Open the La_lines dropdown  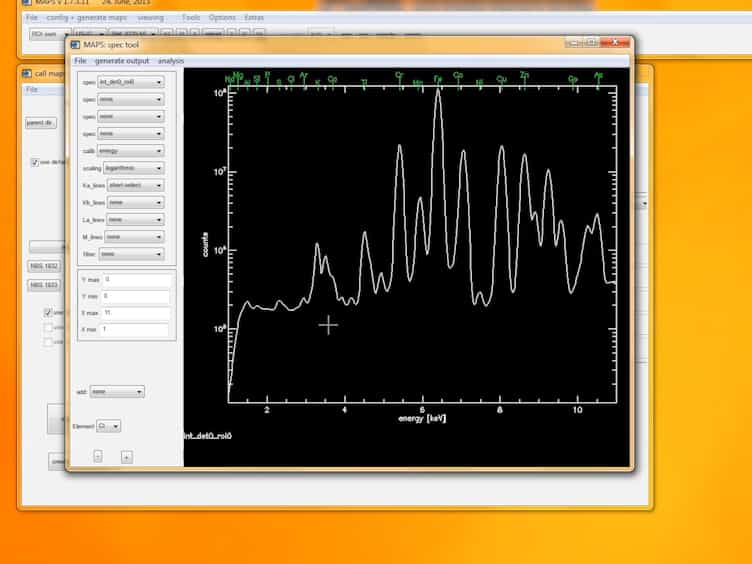135,220
